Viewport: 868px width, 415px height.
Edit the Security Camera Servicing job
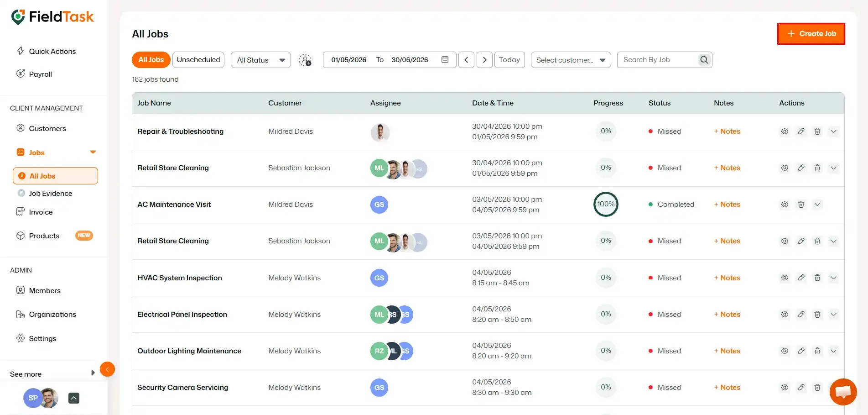(801, 388)
